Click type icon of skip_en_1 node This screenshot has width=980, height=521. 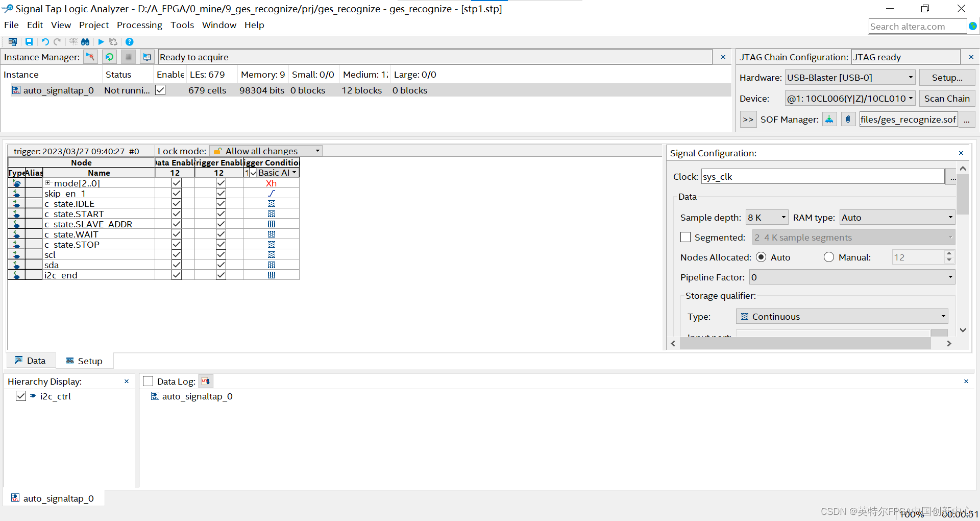[16, 194]
